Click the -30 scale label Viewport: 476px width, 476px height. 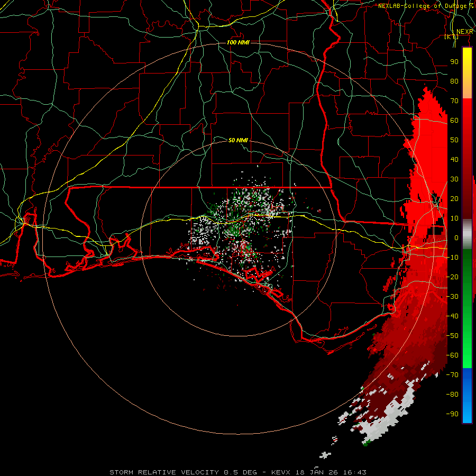(x=452, y=297)
